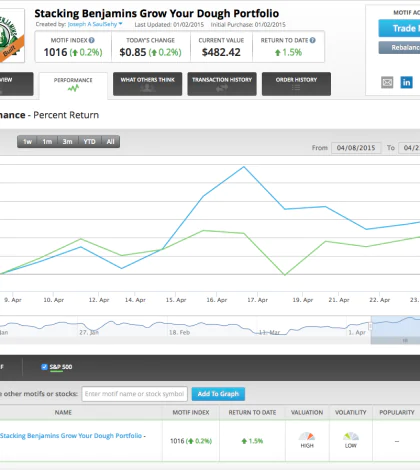The image size is (420, 470).
Task: Click the Add To Graph button
Action: (218, 394)
